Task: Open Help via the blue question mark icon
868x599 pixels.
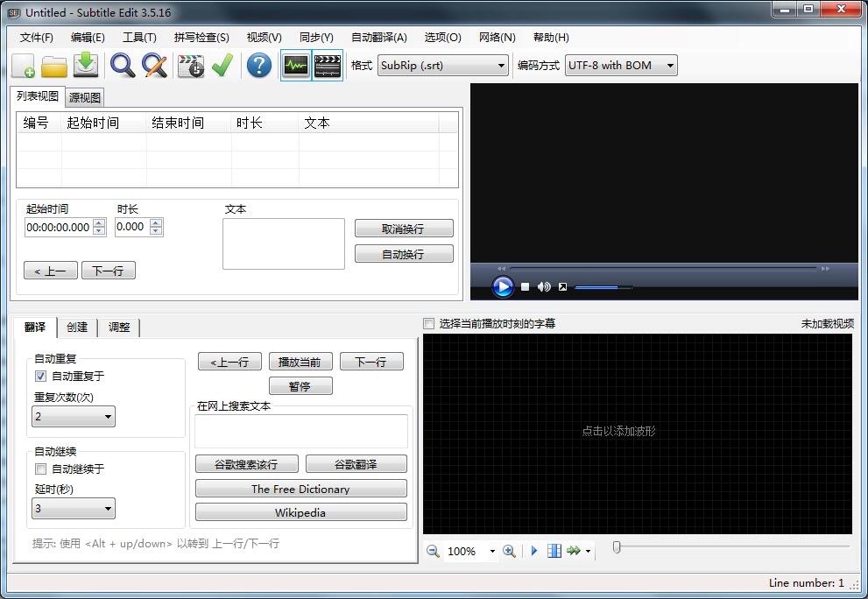Action: click(x=259, y=65)
